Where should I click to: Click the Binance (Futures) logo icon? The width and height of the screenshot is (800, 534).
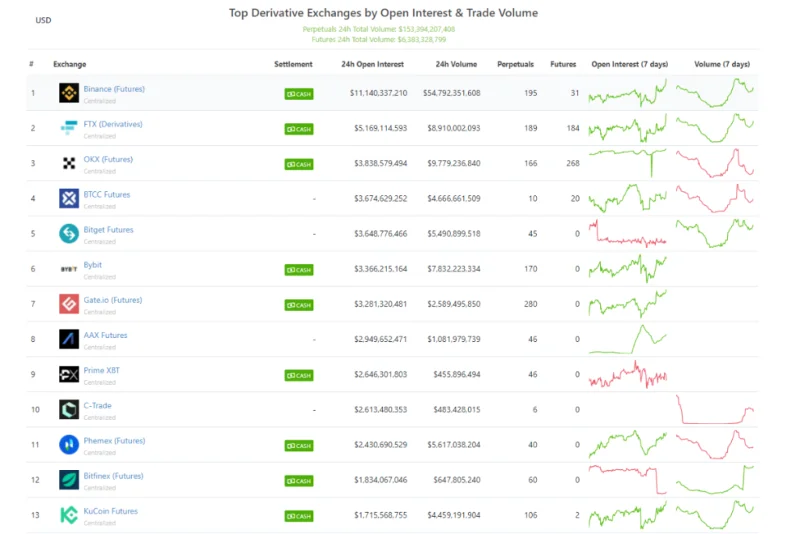(x=69, y=93)
